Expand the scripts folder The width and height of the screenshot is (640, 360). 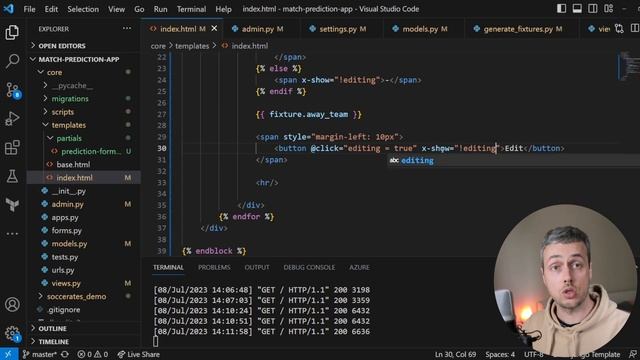[x=84, y=111]
